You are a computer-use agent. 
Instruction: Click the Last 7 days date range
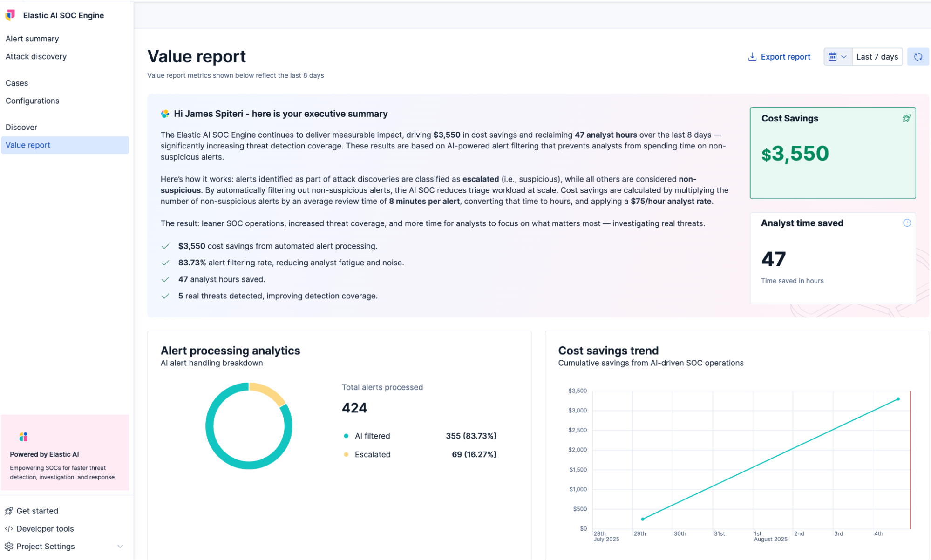pyautogui.click(x=877, y=57)
